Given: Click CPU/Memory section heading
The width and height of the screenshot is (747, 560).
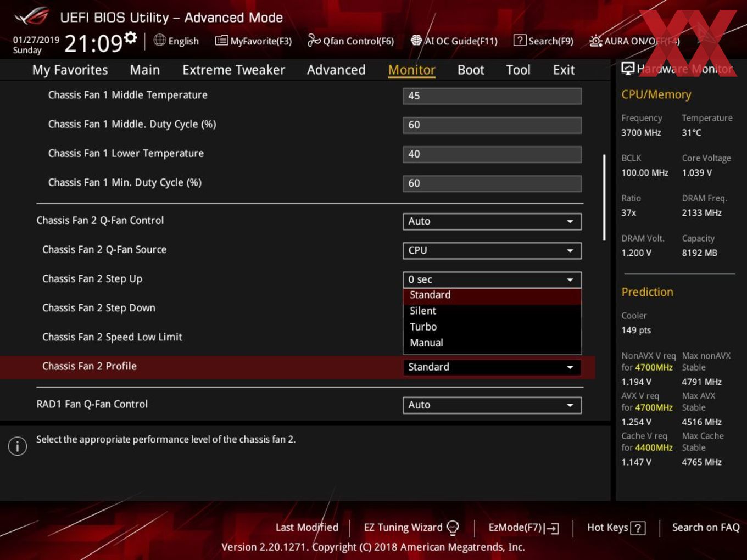Looking at the screenshot, I should tap(656, 94).
